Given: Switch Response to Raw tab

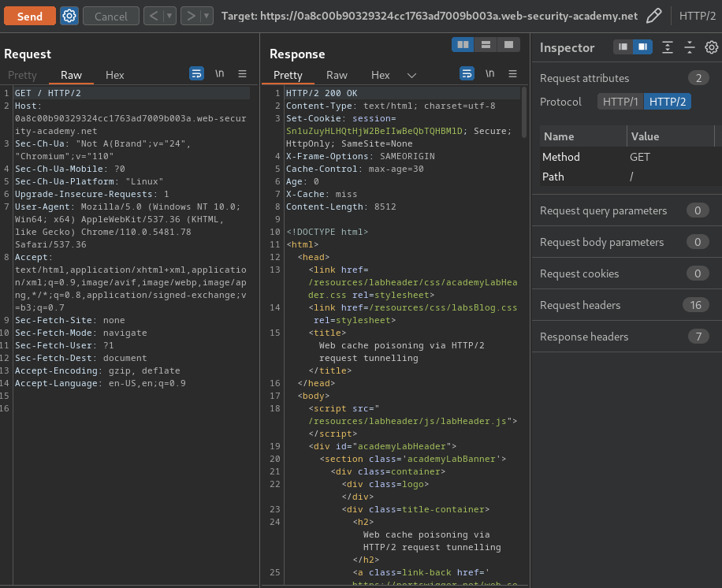Looking at the screenshot, I should (x=337, y=75).
